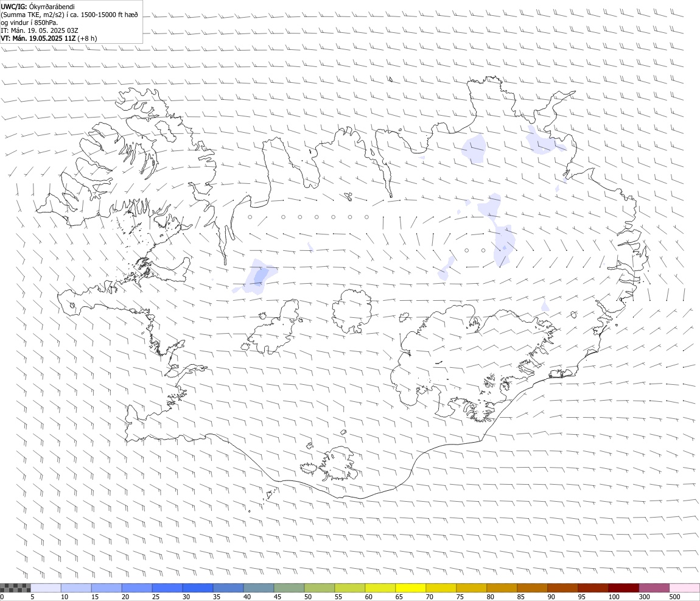Screen dimensions: 700x601
Task: Pick the yellow-green swatch between 55 and 60
Action: tap(350, 588)
